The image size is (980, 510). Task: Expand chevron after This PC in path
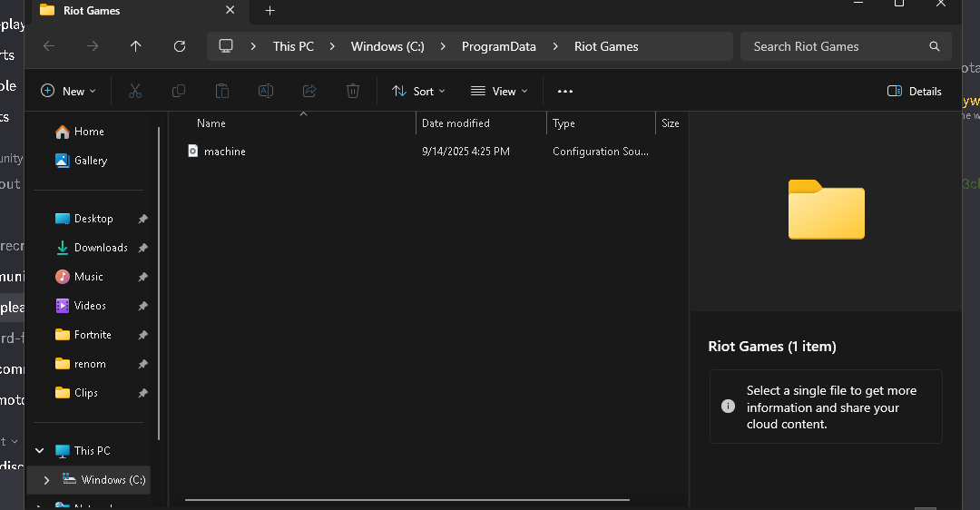pyautogui.click(x=332, y=46)
